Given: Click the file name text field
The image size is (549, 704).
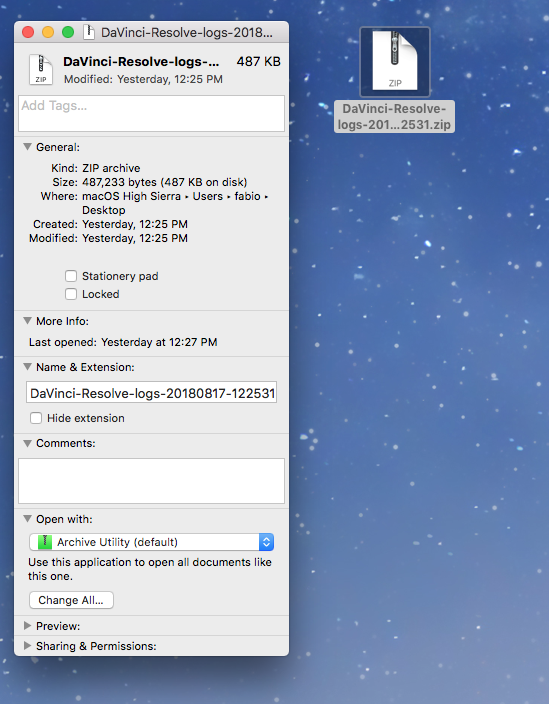Looking at the screenshot, I should (x=151, y=393).
